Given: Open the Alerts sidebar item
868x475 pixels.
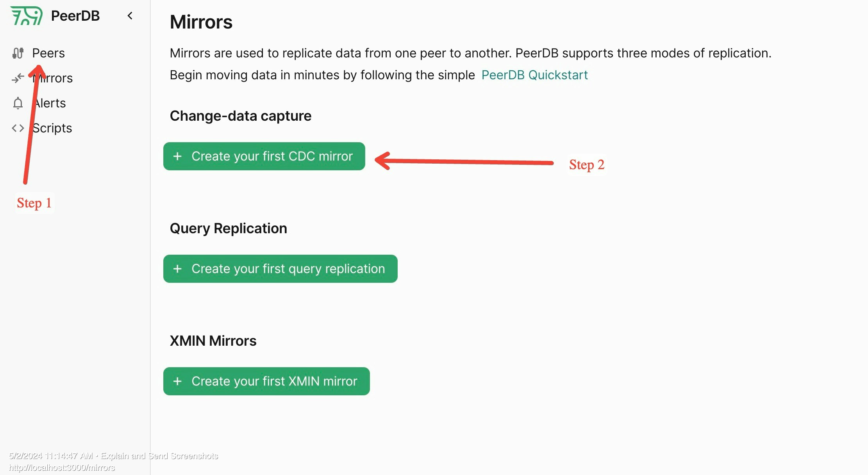Looking at the screenshot, I should point(49,103).
